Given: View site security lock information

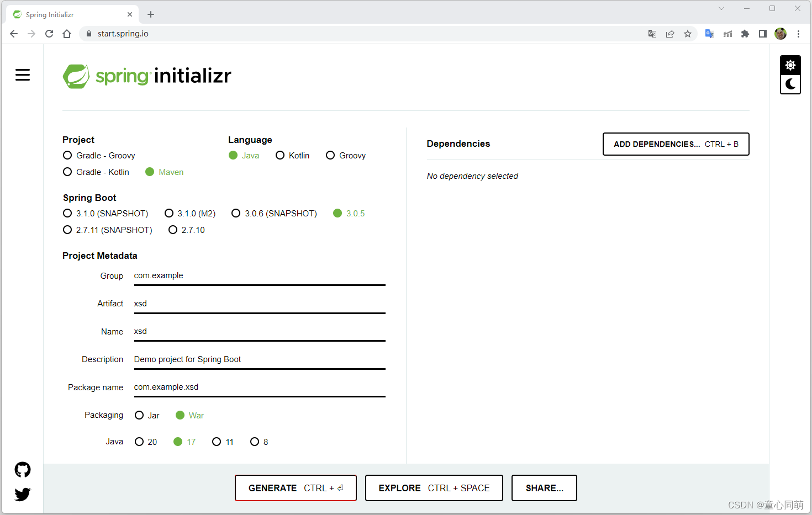Looking at the screenshot, I should coord(88,34).
